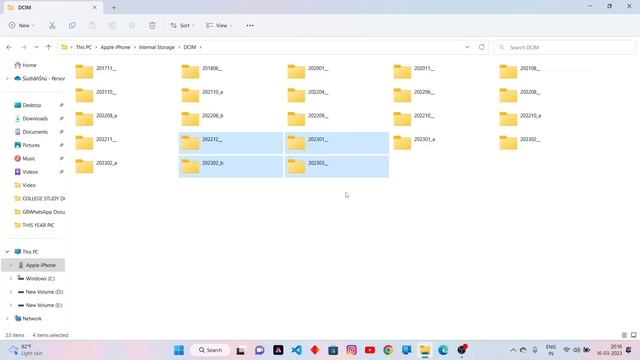This screenshot has width=640, height=360.
Task: Click the Refresh button near address bar
Action: pos(482,47)
